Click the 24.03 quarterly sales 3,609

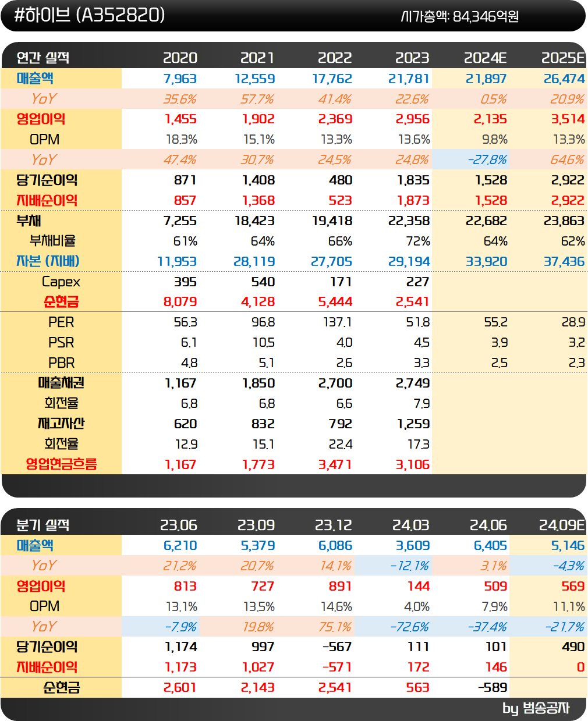(413, 545)
